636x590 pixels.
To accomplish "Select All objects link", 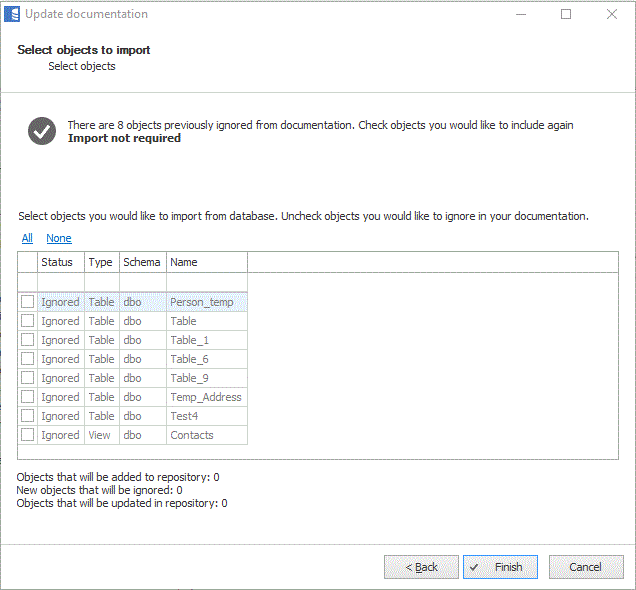I will point(27,238).
